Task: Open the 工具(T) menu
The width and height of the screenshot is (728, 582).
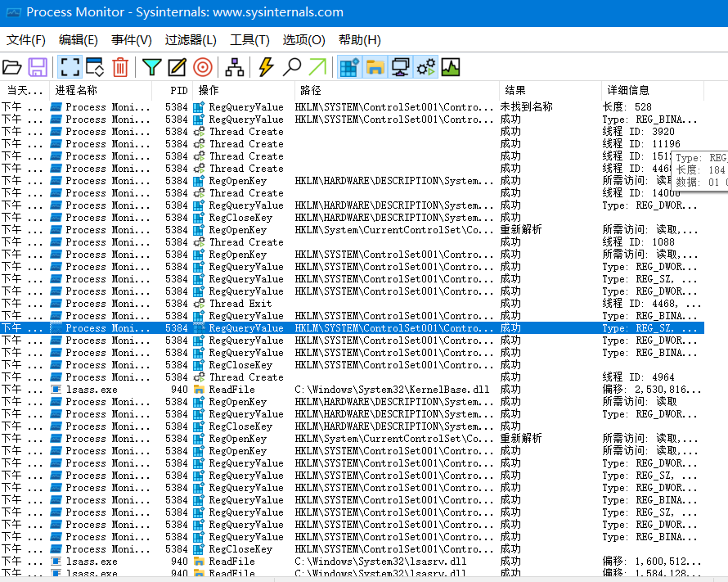Action: (249, 40)
